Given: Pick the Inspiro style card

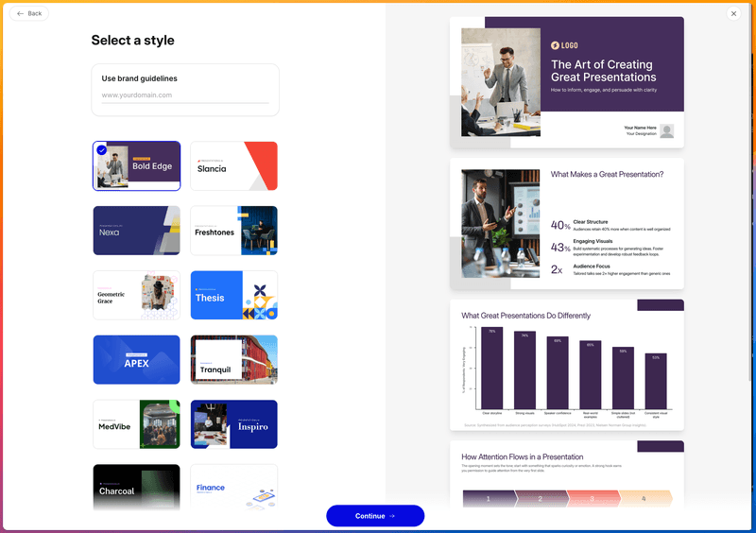Looking at the screenshot, I should (233, 424).
